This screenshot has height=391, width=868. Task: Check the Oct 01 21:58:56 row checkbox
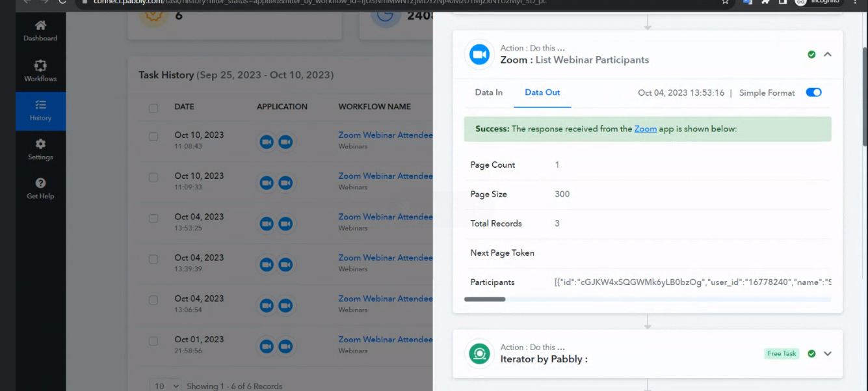tap(153, 341)
